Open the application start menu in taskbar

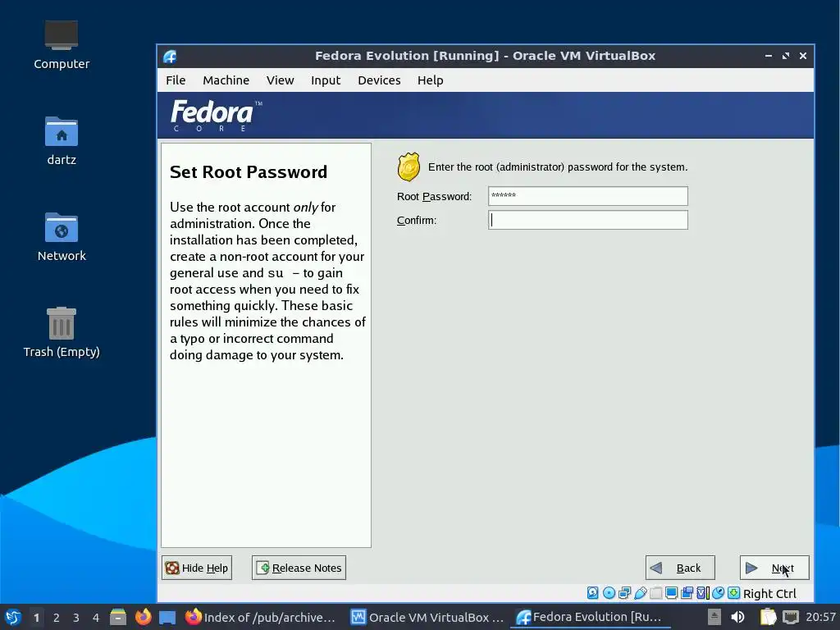point(13,617)
